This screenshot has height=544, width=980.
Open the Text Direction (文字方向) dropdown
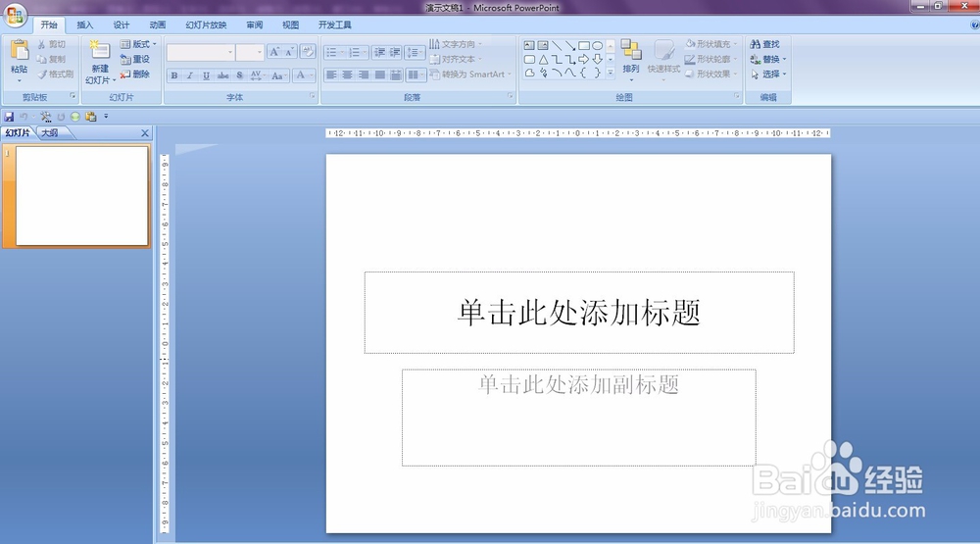coord(456,44)
